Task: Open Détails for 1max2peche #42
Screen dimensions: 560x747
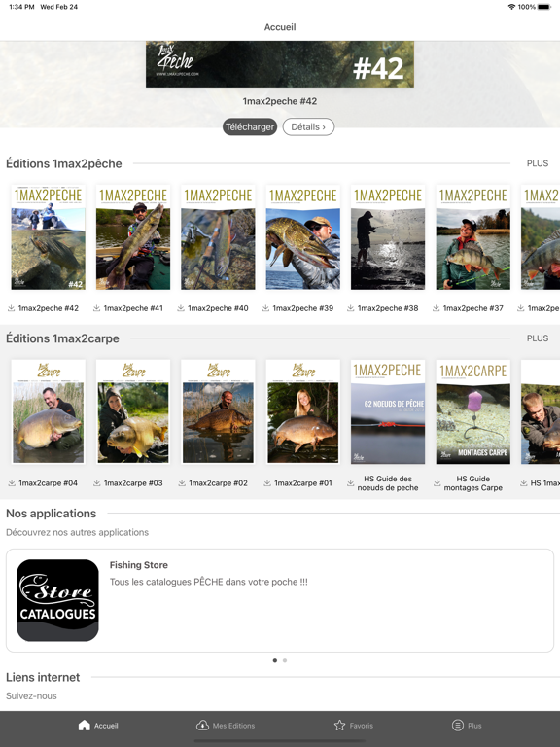Action: pos(308,126)
